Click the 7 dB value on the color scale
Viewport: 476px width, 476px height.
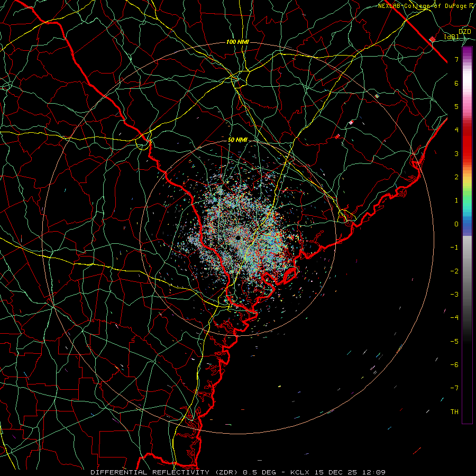456,59
